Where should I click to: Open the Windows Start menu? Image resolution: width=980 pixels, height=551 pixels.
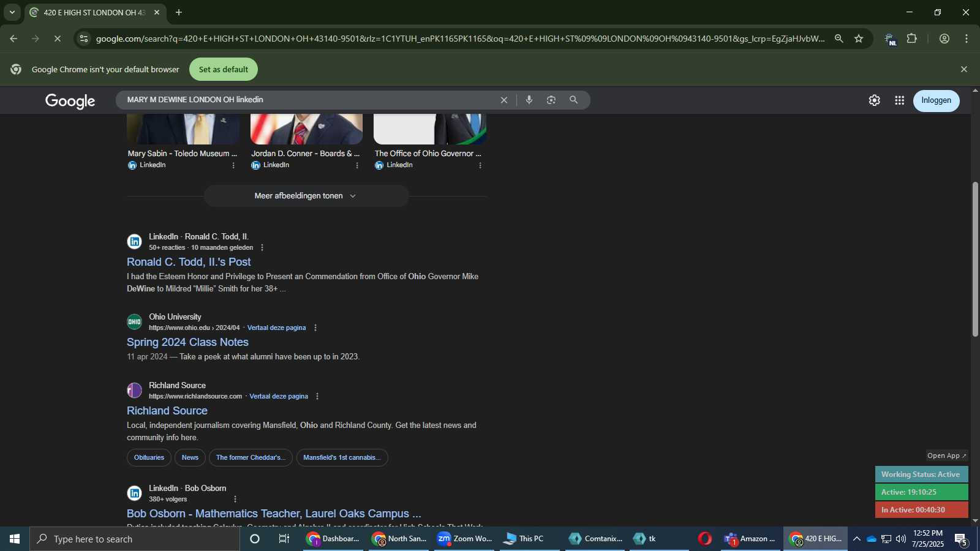click(15, 539)
